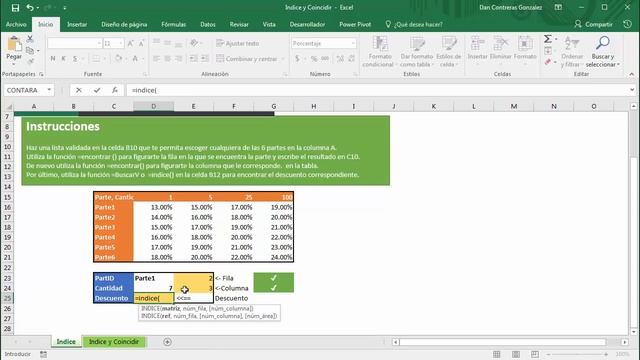640x360 pixels.
Task: Click the Compartir share button
Action: (x=593, y=24)
